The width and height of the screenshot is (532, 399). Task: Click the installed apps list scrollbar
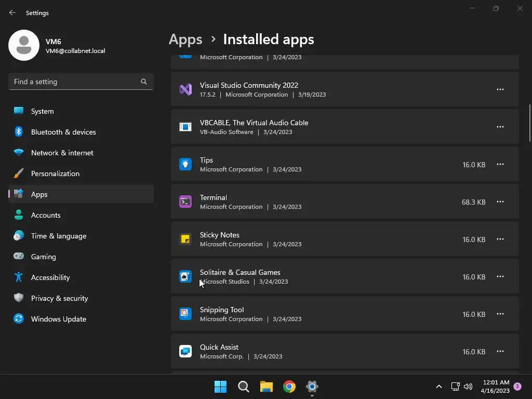pyautogui.click(x=530, y=123)
